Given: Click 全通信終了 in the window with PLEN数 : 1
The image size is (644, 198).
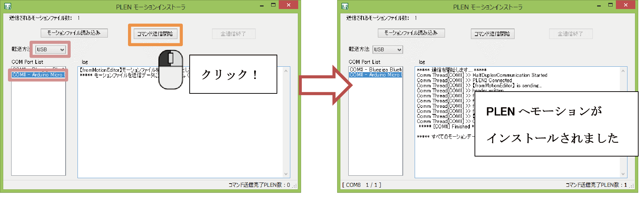Looking at the screenshot, I should point(570,34).
